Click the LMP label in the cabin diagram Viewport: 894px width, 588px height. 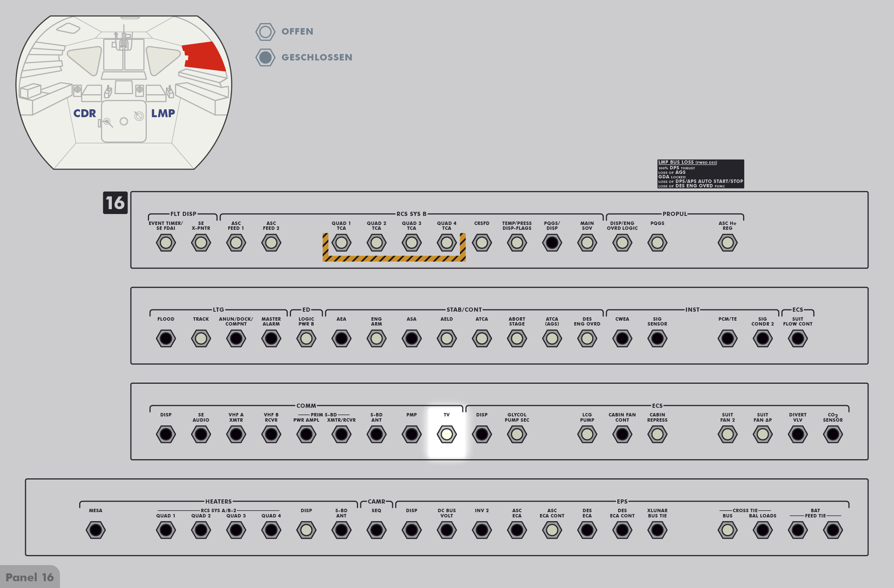click(163, 113)
